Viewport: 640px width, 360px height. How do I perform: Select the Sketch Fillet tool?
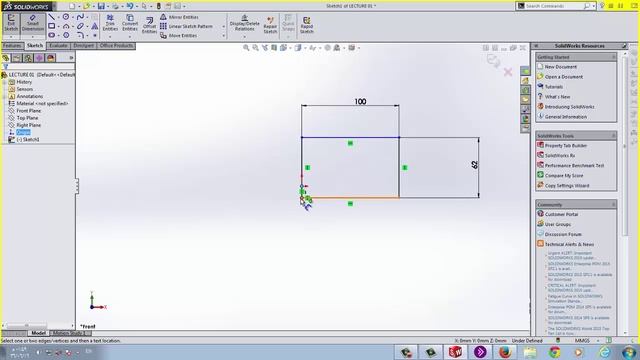[80, 35]
